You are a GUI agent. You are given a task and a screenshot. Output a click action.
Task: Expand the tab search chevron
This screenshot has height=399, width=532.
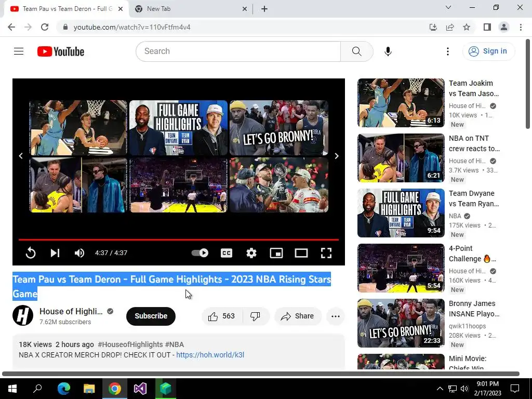point(448,7)
